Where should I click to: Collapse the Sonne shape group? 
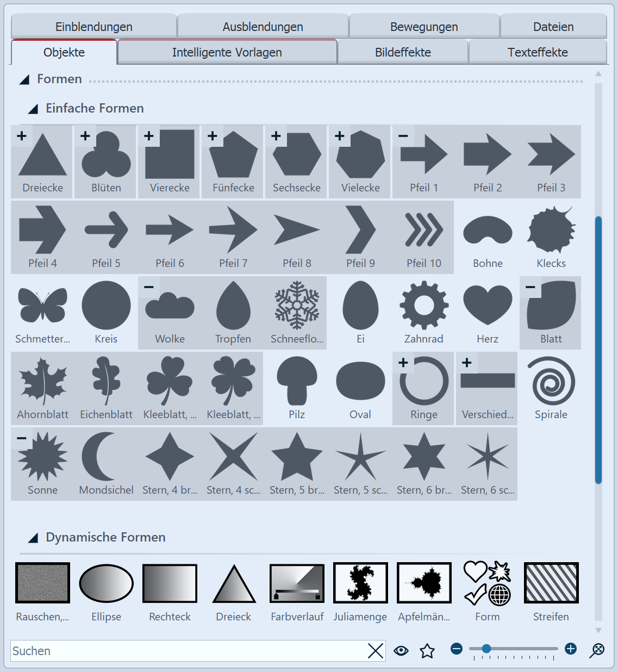(22, 438)
